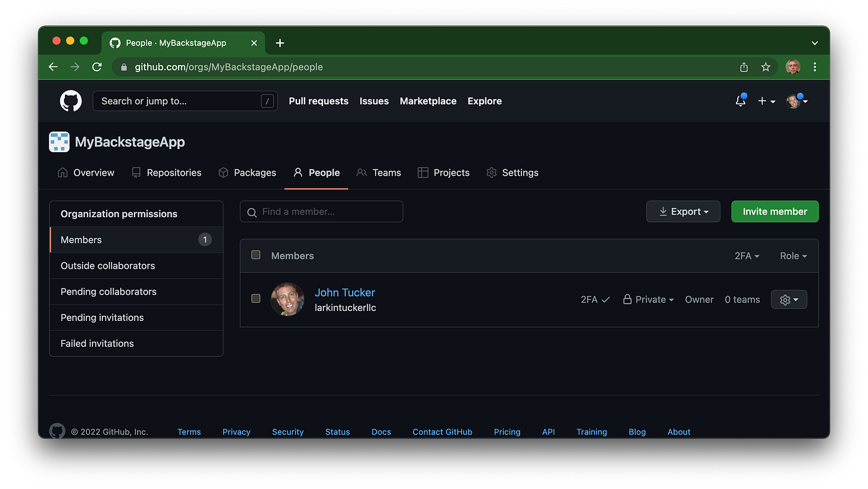This screenshot has height=489, width=868.
Task: Open the API footer link
Action: pos(549,432)
